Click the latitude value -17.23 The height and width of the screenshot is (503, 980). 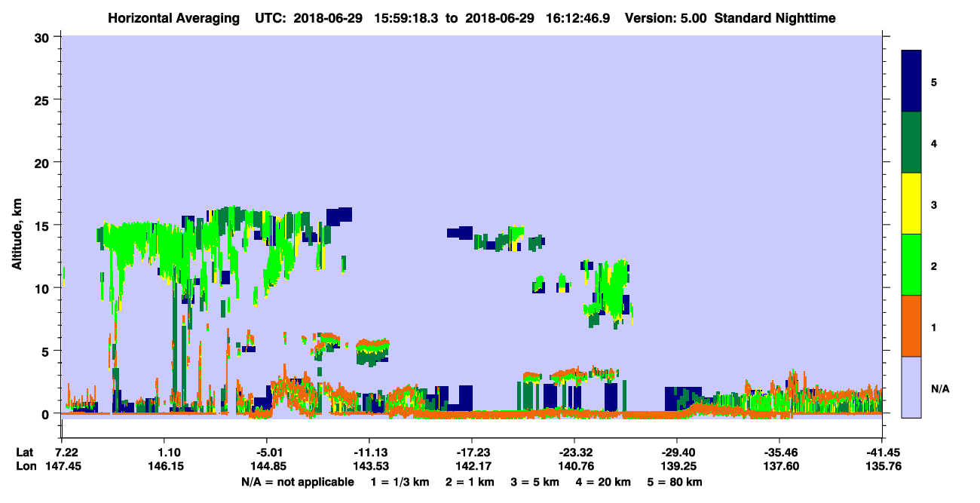click(472, 452)
